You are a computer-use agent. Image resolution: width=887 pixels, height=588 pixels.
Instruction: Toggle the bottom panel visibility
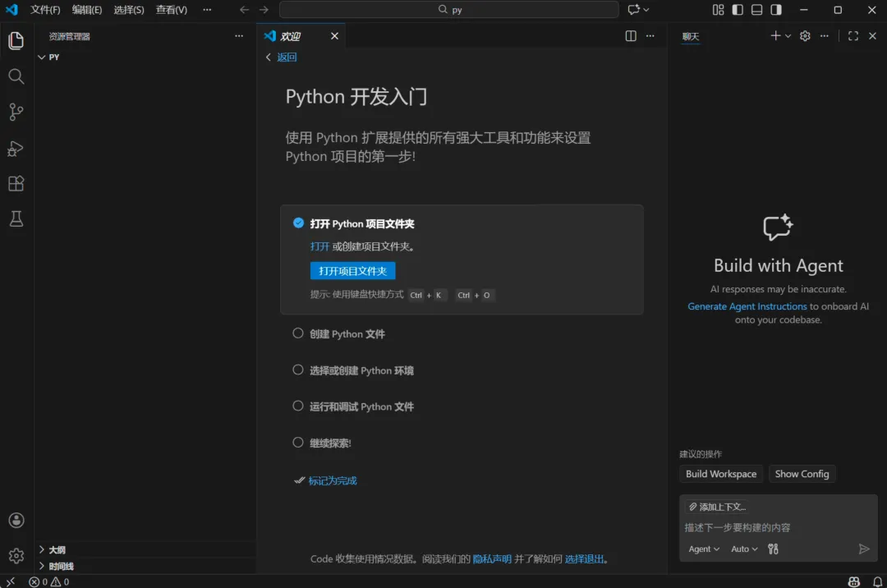click(756, 10)
